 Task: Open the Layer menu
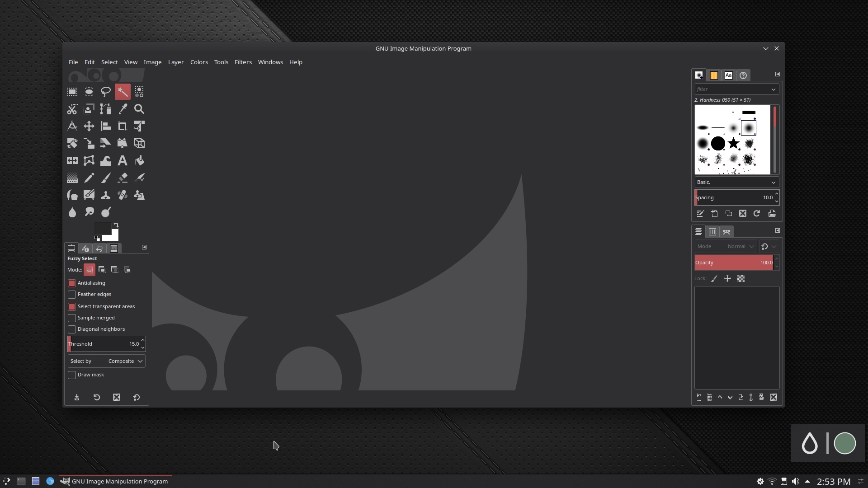click(x=176, y=62)
